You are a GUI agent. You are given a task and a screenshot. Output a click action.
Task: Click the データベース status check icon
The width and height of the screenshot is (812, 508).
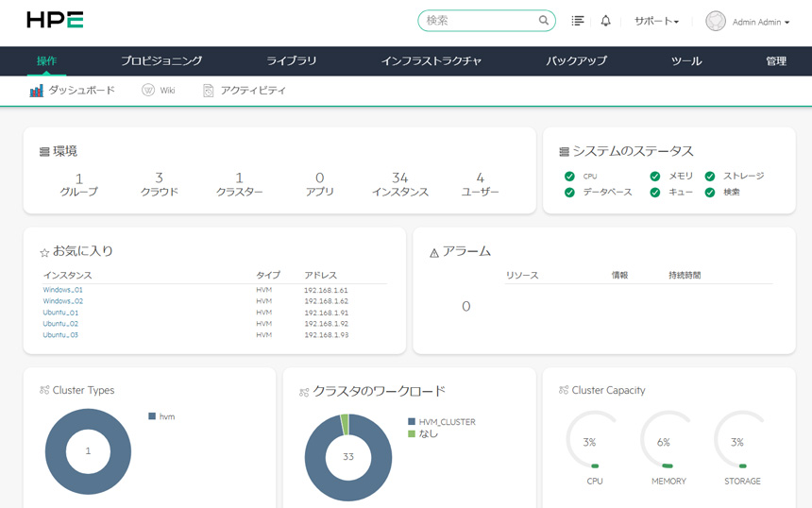click(569, 193)
